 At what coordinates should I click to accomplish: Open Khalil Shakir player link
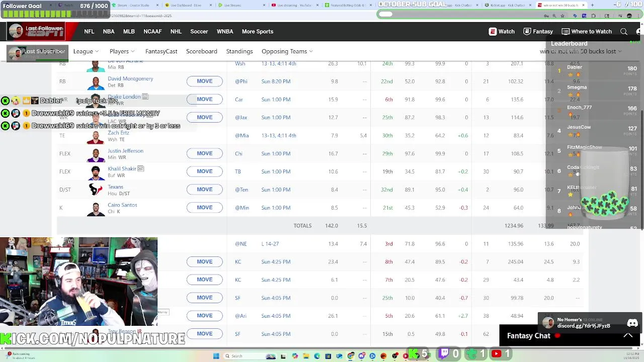[122, 168]
